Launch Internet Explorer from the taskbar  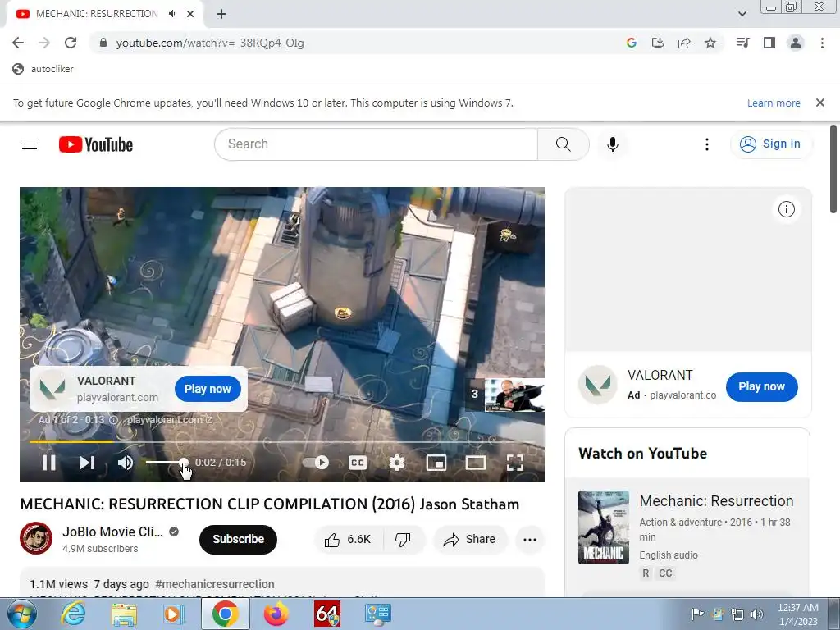coord(73,614)
